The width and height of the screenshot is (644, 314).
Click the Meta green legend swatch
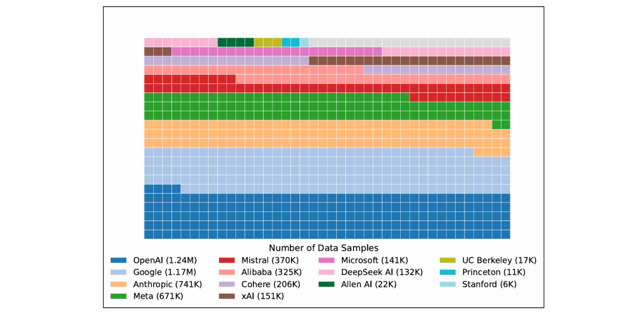pyautogui.click(x=119, y=295)
